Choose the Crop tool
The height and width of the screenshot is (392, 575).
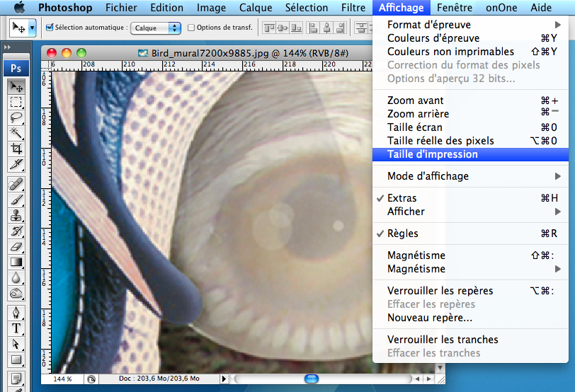[x=16, y=149]
